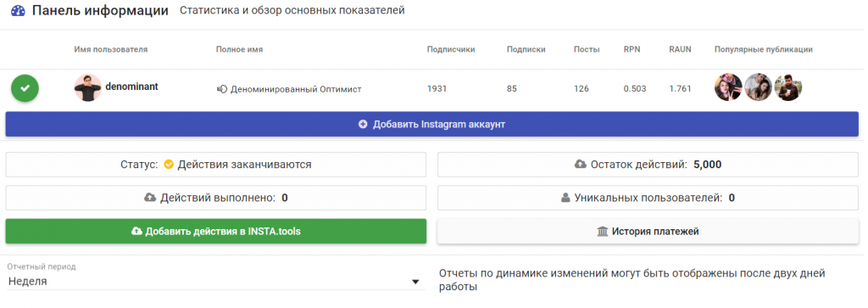
Task: Open the second popular publication thumbnail
Action: [x=758, y=87]
